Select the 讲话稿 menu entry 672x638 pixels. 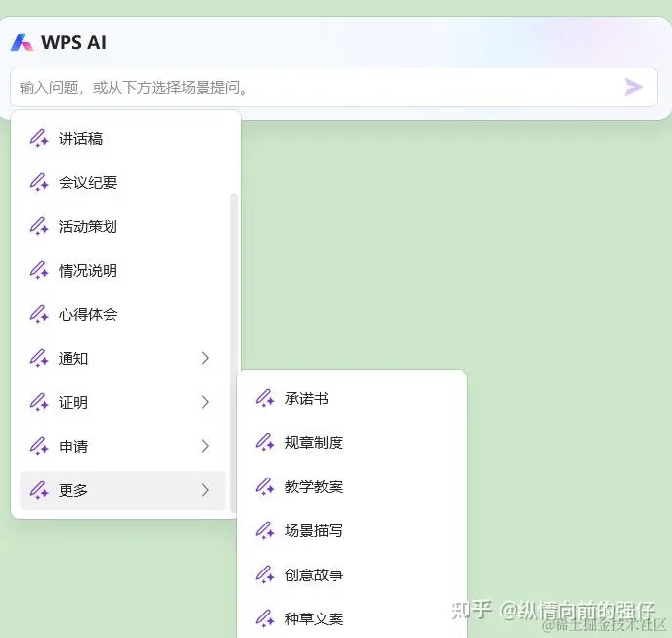click(122, 139)
